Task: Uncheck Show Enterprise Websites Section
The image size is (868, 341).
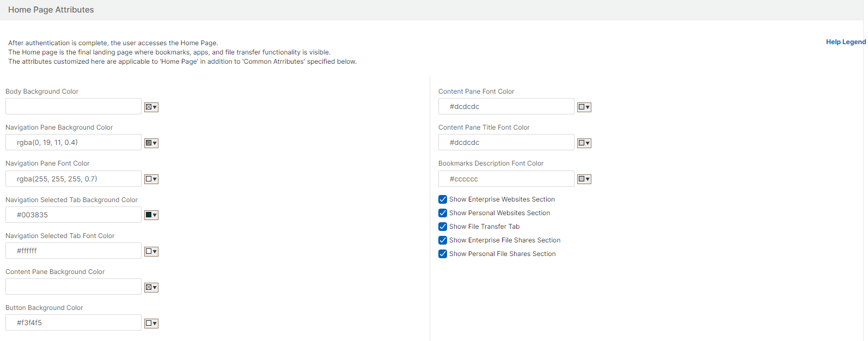Action: (443, 199)
